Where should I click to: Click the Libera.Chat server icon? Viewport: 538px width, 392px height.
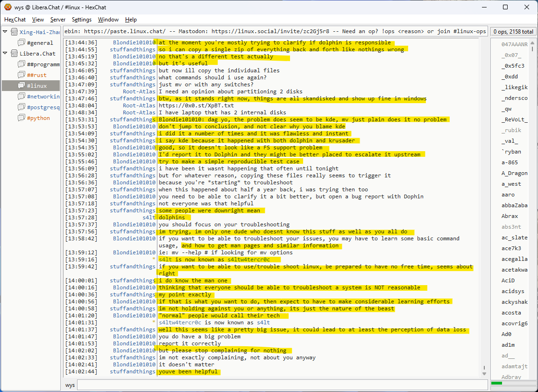14,53
